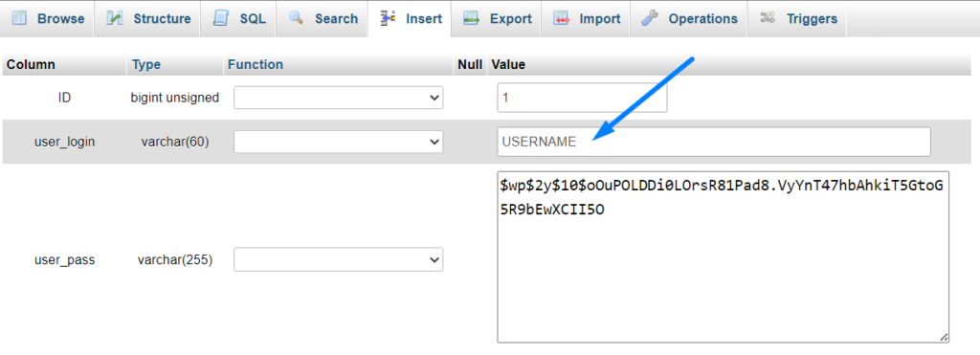Switch to the Structure tab

click(148, 19)
